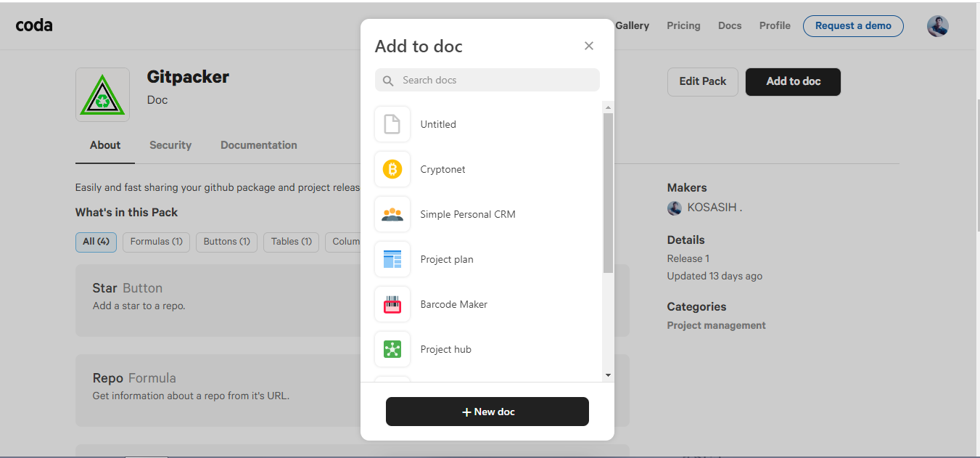This screenshot has height=458, width=980.
Task: Open the user profile avatar
Action: click(937, 26)
